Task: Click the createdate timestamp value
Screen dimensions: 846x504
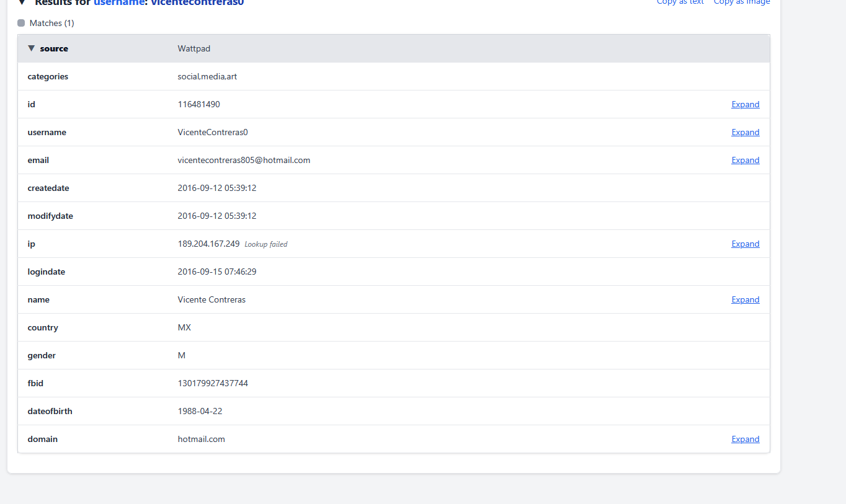Action: pyautogui.click(x=216, y=188)
